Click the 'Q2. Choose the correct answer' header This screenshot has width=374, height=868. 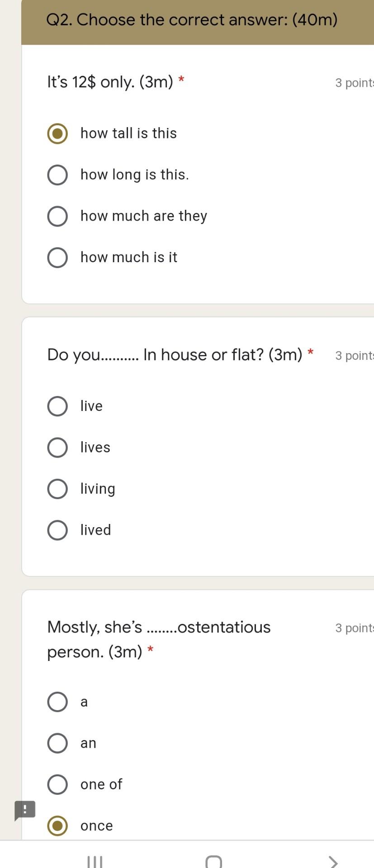coord(192,20)
